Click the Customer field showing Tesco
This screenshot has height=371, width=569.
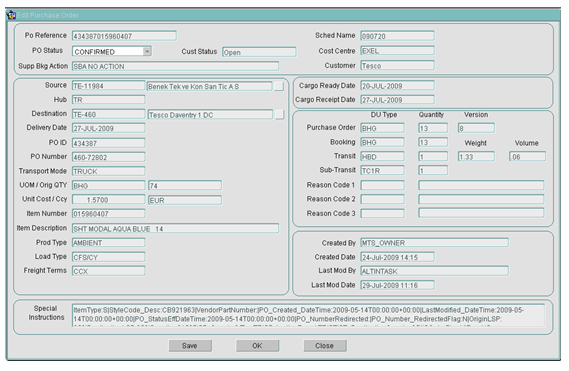pyautogui.click(x=397, y=66)
